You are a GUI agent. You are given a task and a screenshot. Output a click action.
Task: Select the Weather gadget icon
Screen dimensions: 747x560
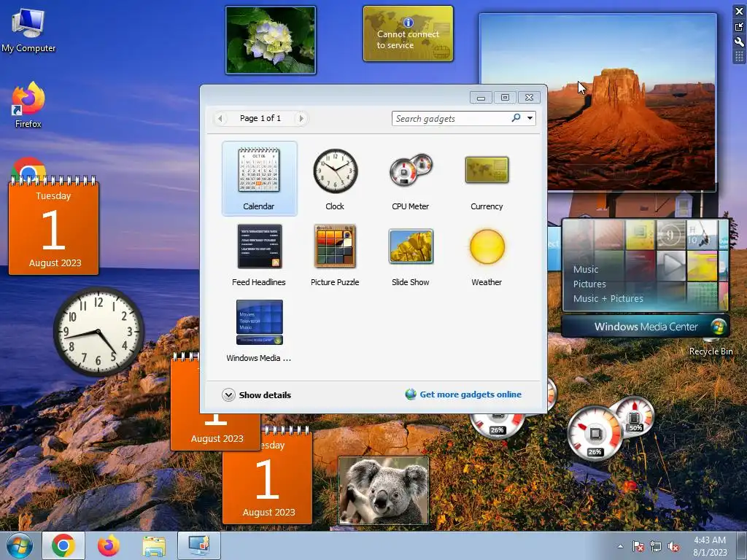click(x=487, y=246)
